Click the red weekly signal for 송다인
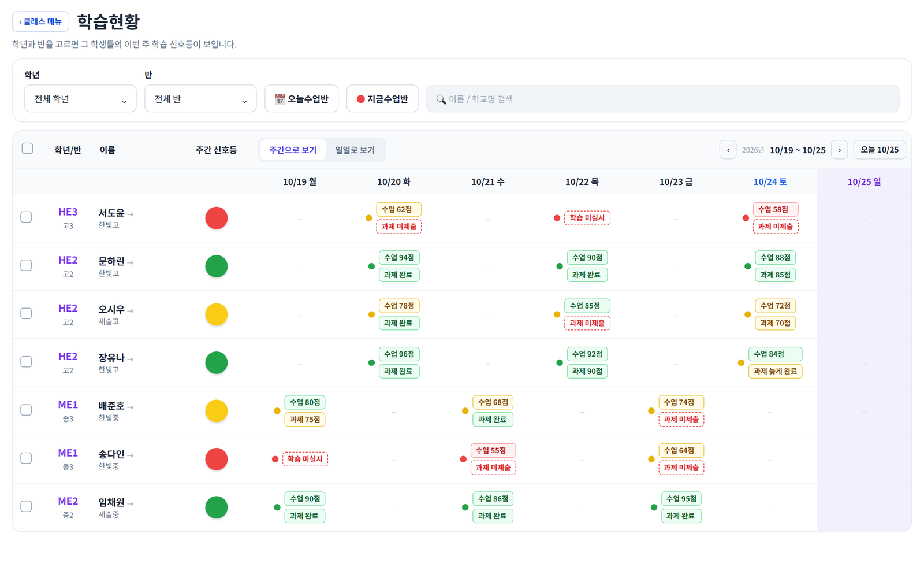Image resolution: width=924 pixels, height=578 pixels. click(217, 459)
